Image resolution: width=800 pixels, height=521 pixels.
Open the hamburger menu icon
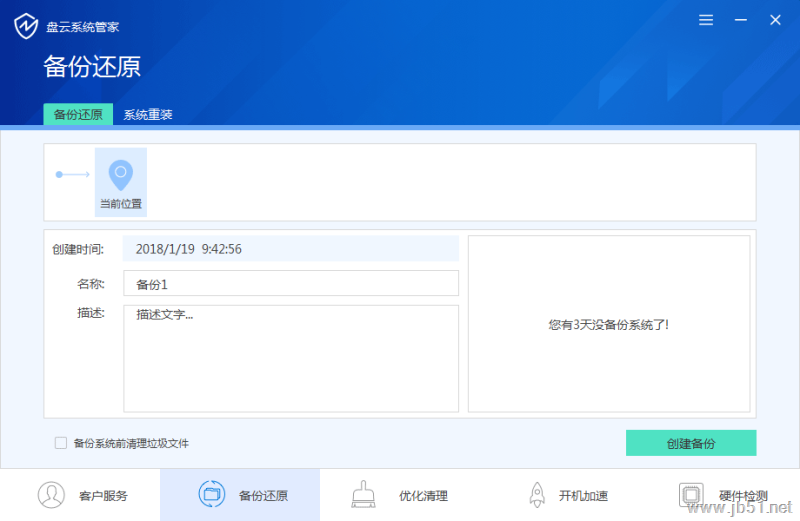click(706, 20)
